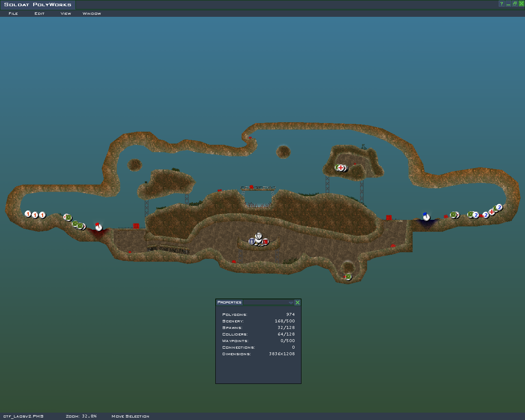Open the Window menu
Viewport: 525px width, 420px height.
[x=91, y=14]
